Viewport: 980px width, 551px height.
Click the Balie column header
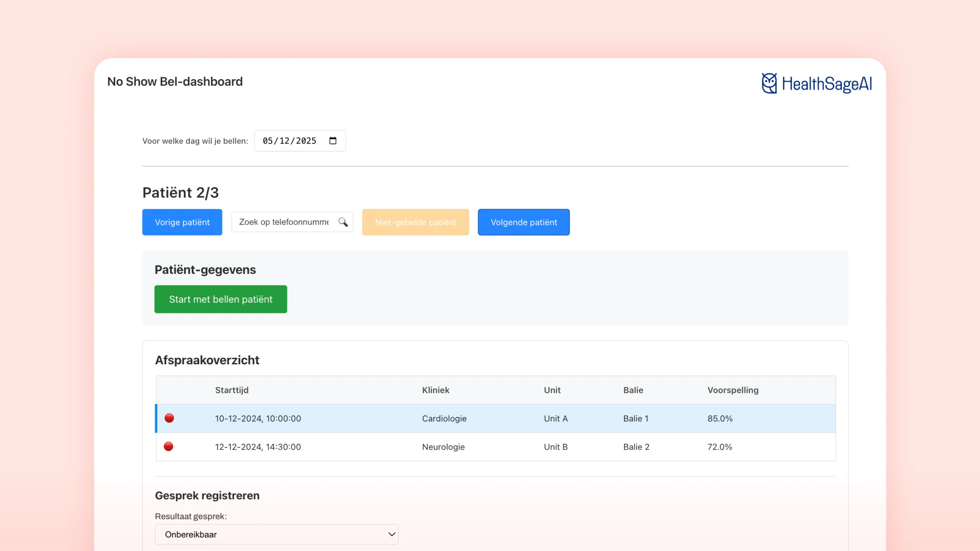(633, 390)
